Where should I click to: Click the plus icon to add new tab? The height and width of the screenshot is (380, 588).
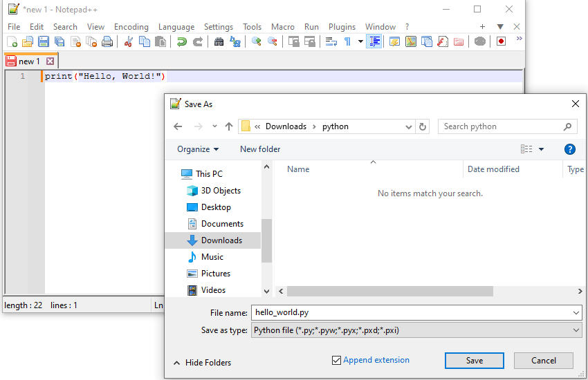click(483, 26)
